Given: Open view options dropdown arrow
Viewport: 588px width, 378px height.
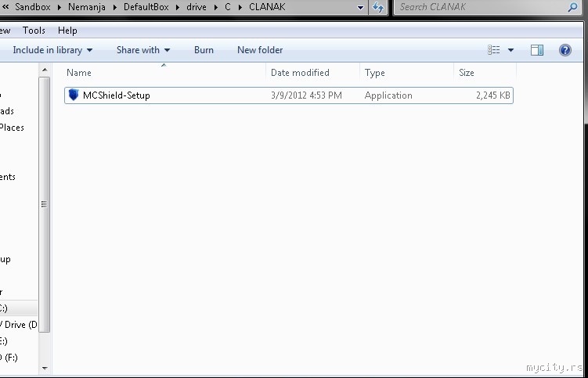Looking at the screenshot, I should point(510,50).
